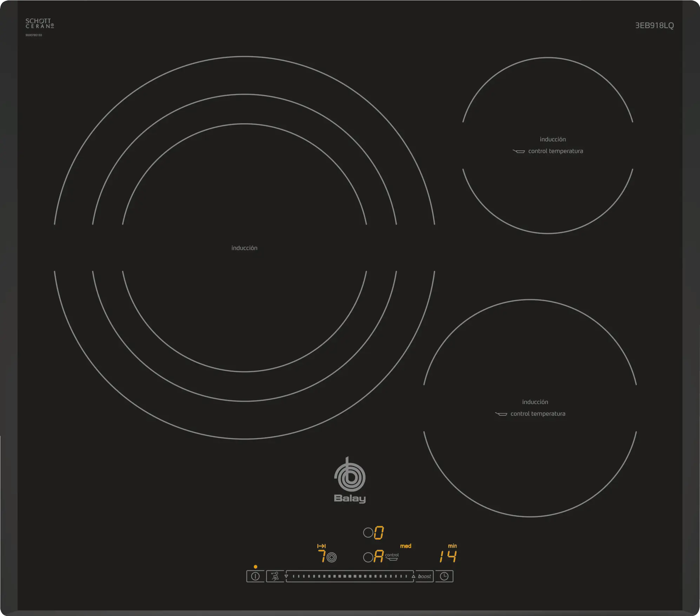700x616 pixels.
Task: Tap the Balay spiral logo
Action: [x=350, y=476]
